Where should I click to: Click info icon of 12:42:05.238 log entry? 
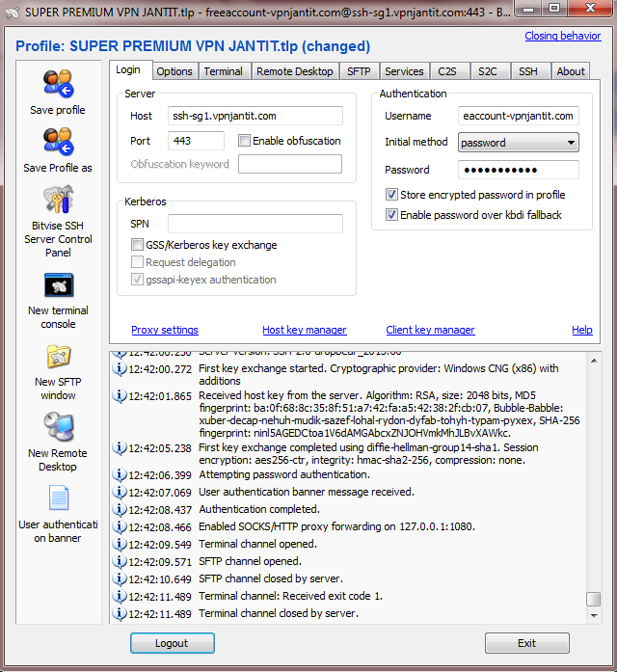click(120, 448)
